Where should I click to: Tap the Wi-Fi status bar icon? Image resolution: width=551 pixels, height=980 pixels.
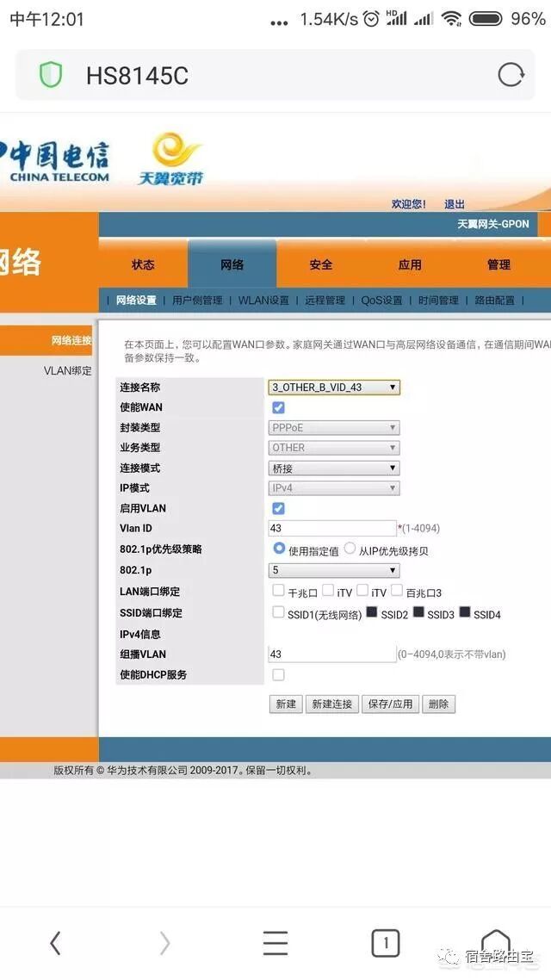pyautogui.click(x=451, y=19)
